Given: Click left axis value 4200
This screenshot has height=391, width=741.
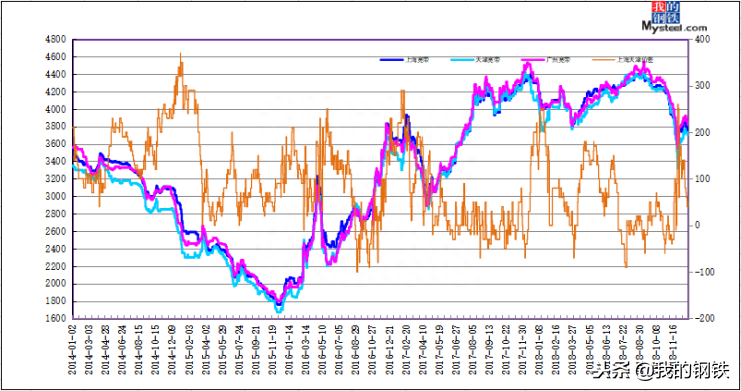Looking at the screenshot, I should click(55, 92).
